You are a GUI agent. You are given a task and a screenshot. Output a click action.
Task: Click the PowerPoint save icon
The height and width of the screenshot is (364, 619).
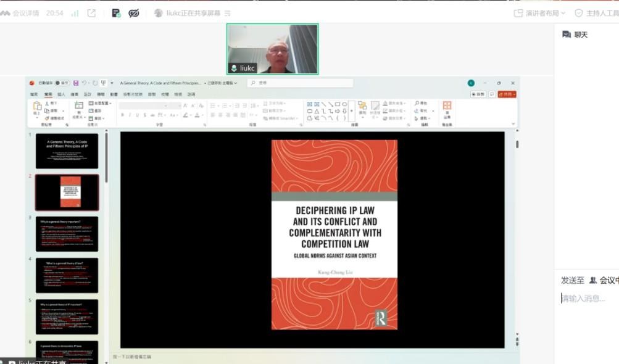pyautogui.click(x=76, y=83)
